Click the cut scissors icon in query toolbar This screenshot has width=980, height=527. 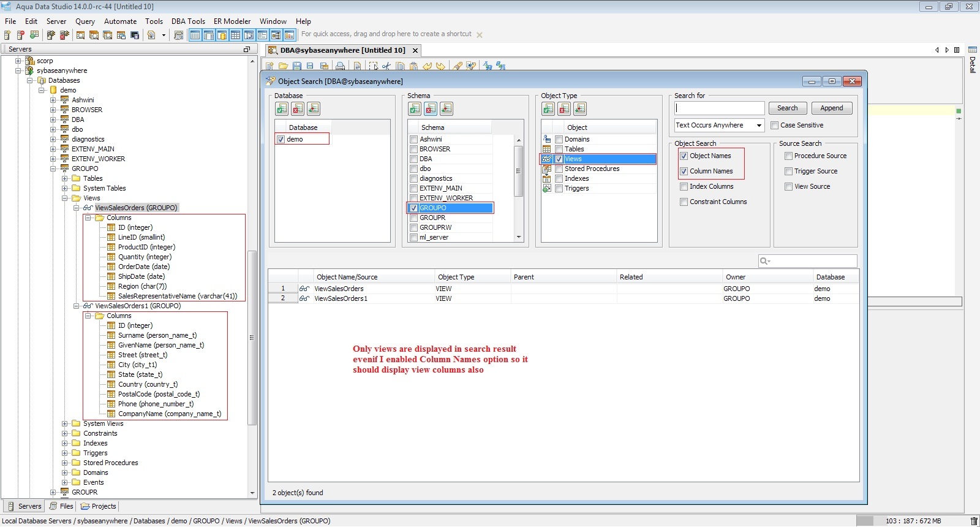pyautogui.click(x=386, y=66)
